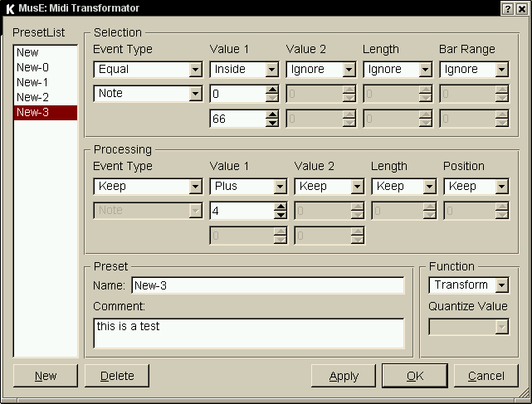The width and height of the screenshot is (532, 404).
Task: Decrease the Selection Value 1 upper bound of 66
Action: tap(272, 123)
